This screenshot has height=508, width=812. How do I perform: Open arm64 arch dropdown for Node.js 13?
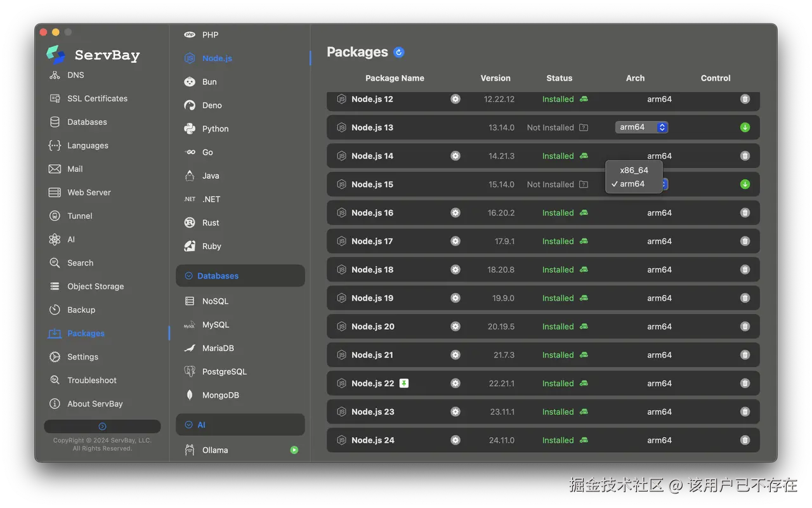coord(641,127)
